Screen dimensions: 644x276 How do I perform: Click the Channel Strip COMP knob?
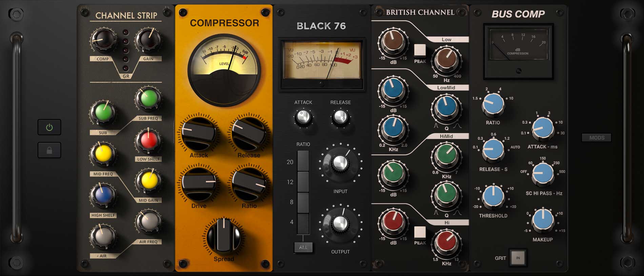[x=103, y=40]
